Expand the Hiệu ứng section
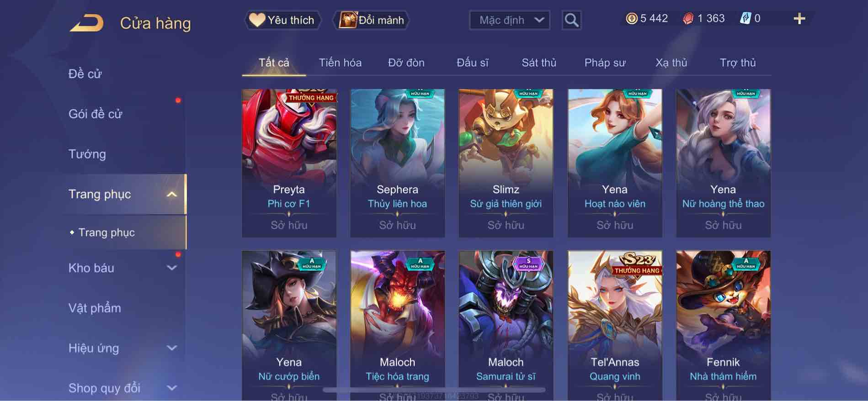Screen dimensions: 868x401 click(x=172, y=348)
